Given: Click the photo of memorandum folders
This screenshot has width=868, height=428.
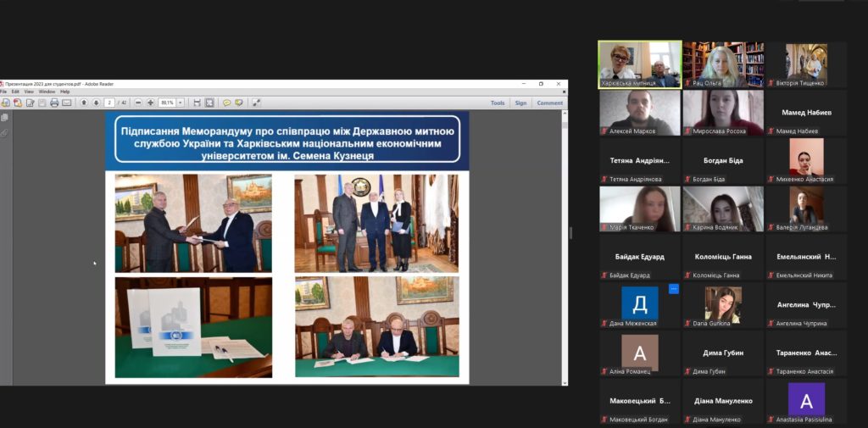Looking at the screenshot, I should pos(193,327).
